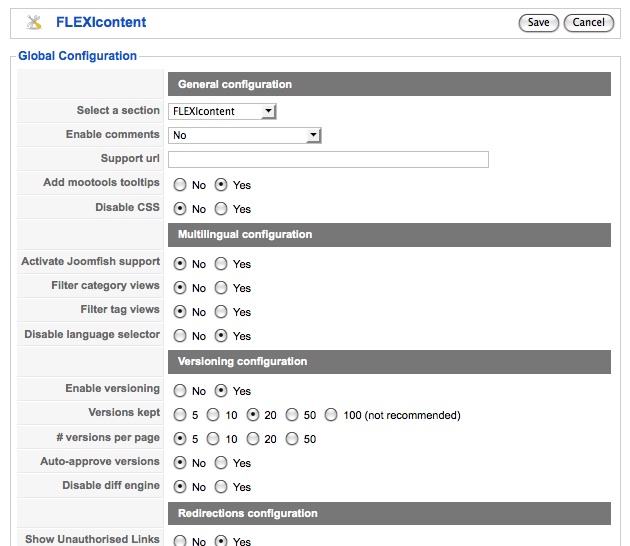This screenshot has height=546, width=630.
Task: Set Filter category views to No
Action: [180, 288]
